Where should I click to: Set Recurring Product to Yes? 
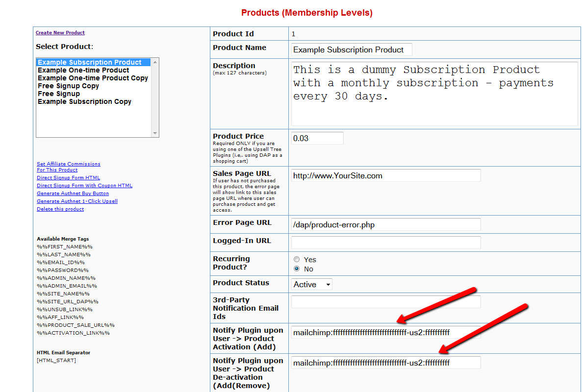[x=297, y=260]
